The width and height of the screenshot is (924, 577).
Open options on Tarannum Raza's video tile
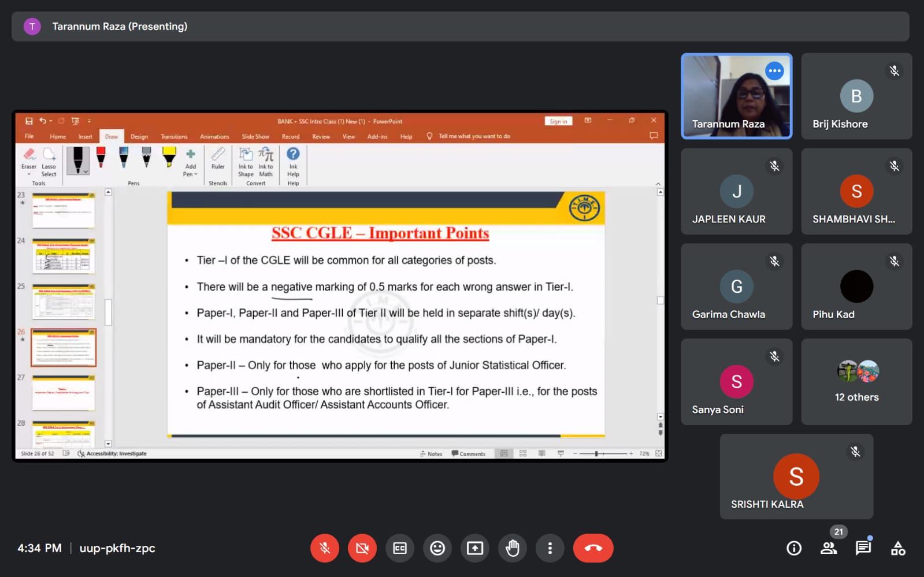click(774, 71)
